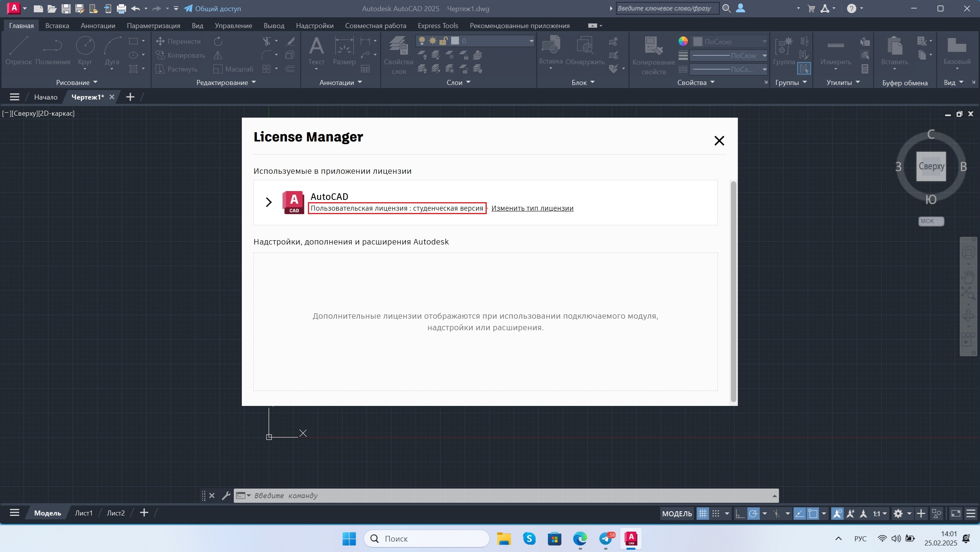
Task: Click the Группа group tool
Action: [x=784, y=51]
